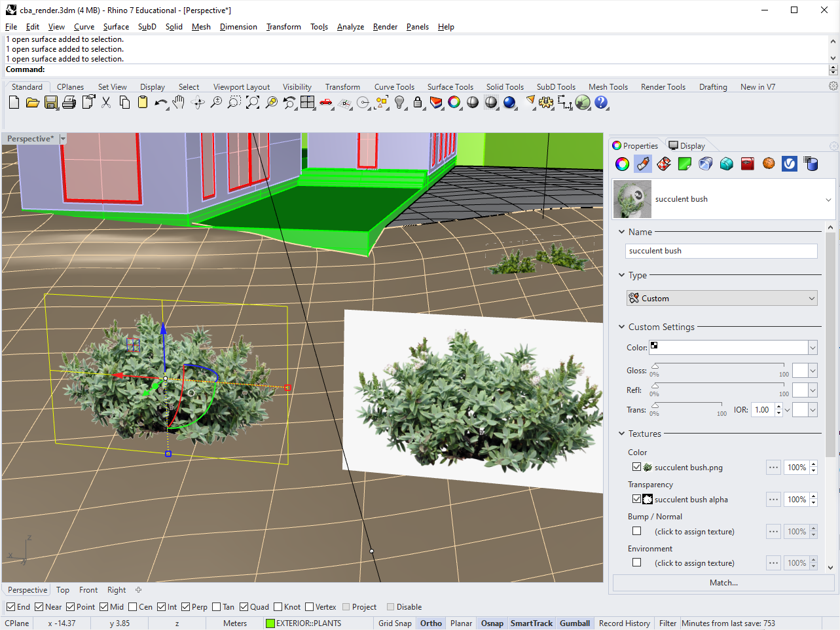Click the Gloss slider track

click(719, 365)
